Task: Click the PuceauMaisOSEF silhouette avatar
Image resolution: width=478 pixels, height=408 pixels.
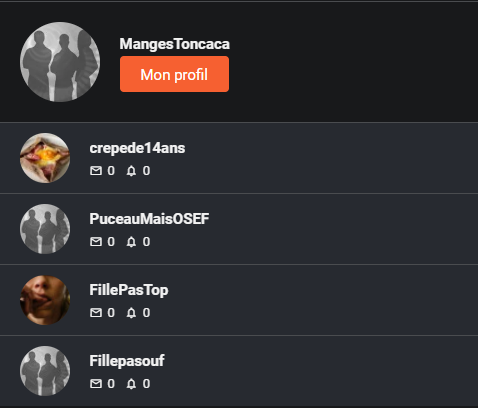Action: pyautogui.click(x=45, y=229)
